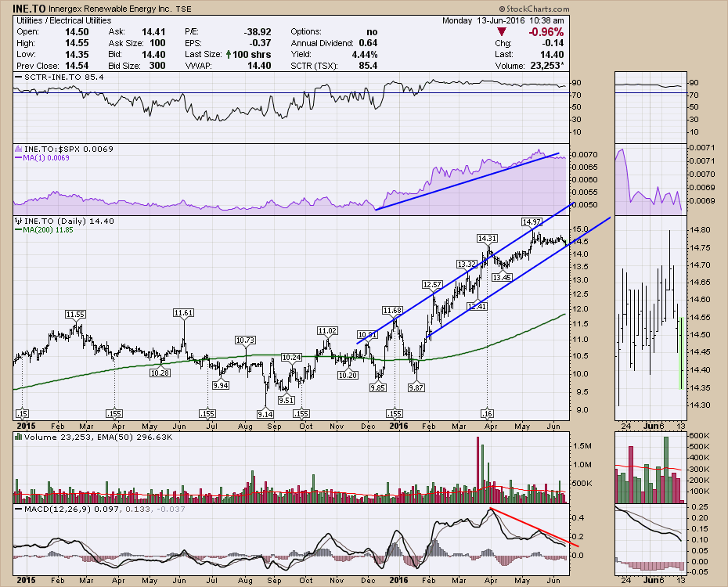The height and width of the screenshot is (587, 728).
Task: Click the 9.87 low price annotation
Action: 416,387
